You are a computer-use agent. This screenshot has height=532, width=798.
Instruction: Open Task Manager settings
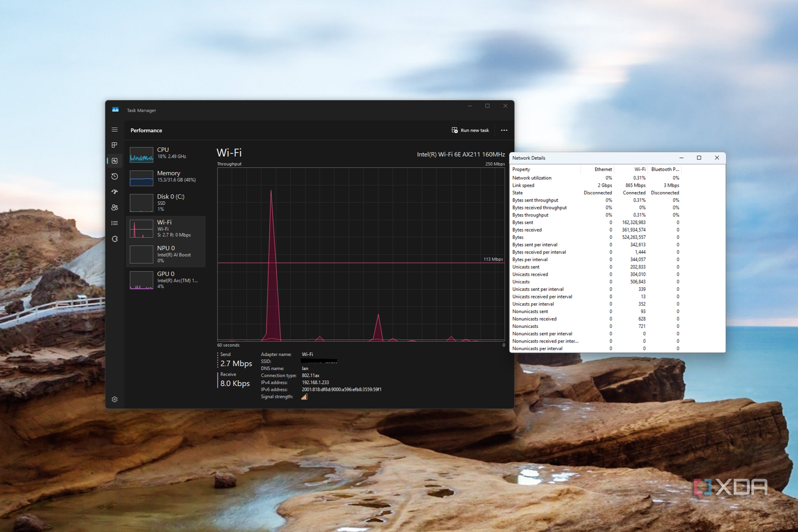point(114,399)
